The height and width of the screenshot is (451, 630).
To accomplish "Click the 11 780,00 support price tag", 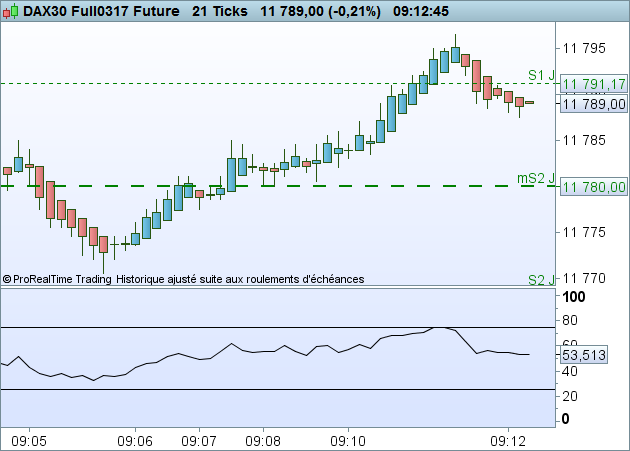I will [594, 187].
